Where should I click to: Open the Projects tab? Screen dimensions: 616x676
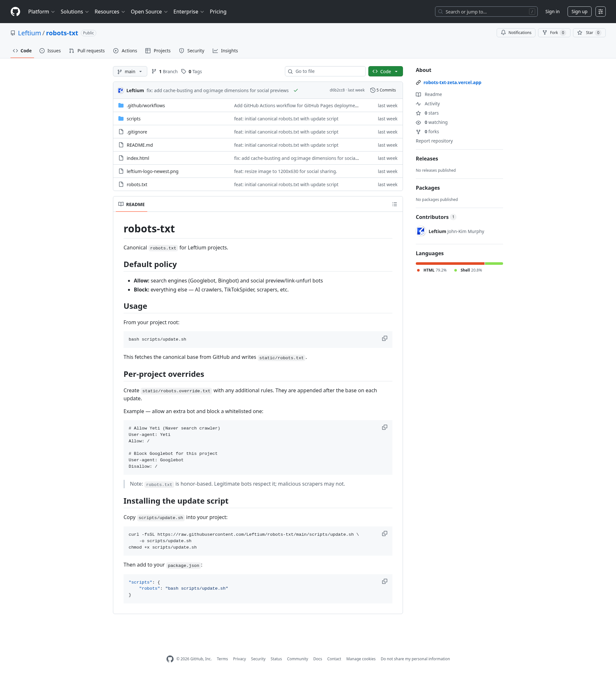[158, 51]
